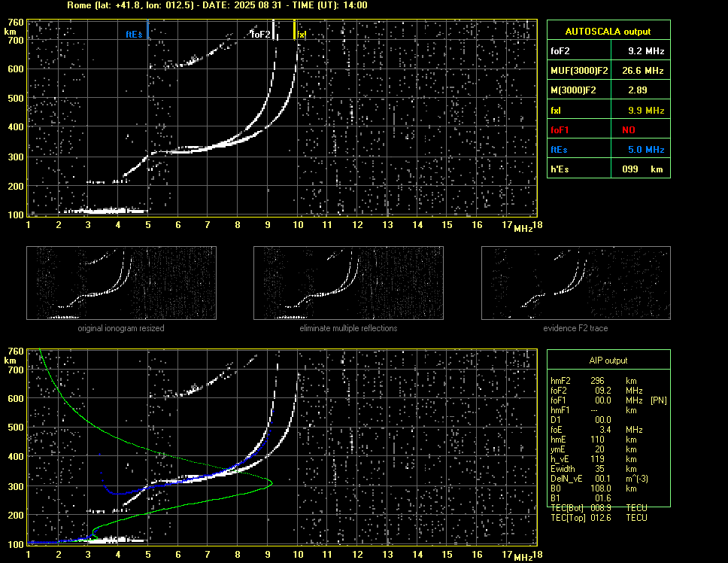Click the yellow 'fxI' label in AUTOSCALA table

tap(555, 111)
